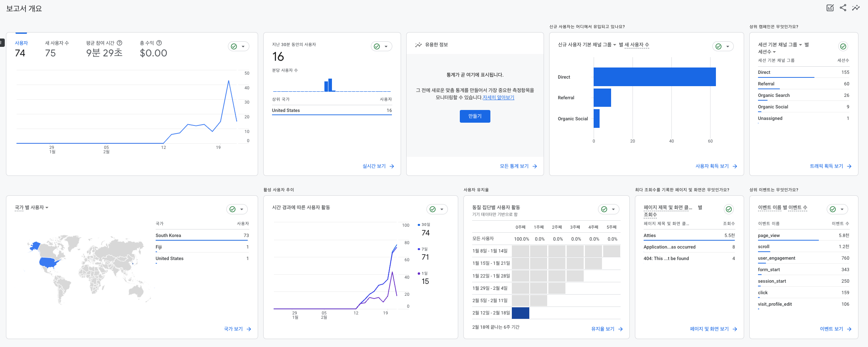Expand dropdown arrow on realtime card status
Viewport: 868px width, 347px height.
tap(386, 46)
